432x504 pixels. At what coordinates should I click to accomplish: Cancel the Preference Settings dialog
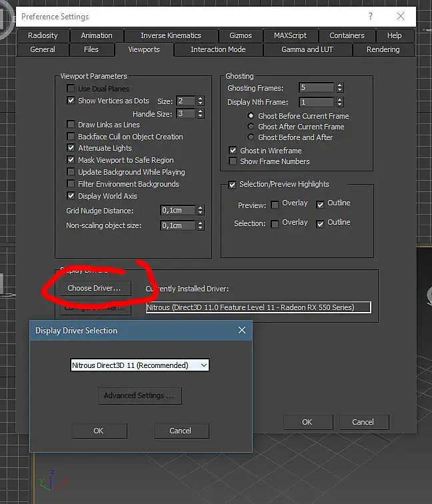click(x=364, y=422)
